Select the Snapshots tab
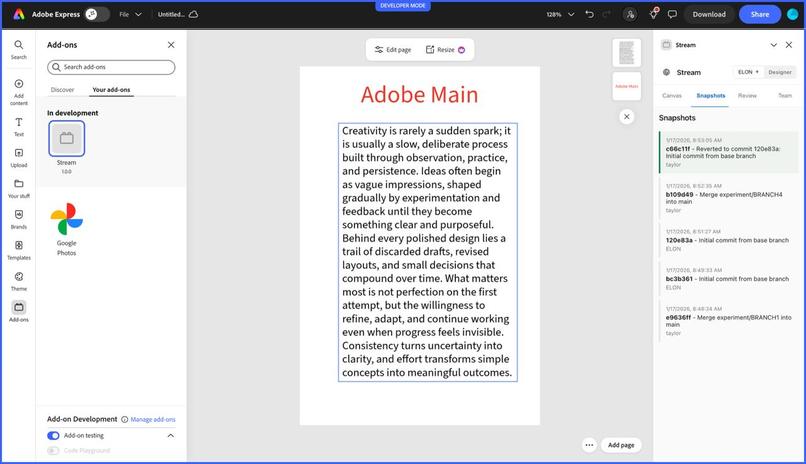 [x=710, y=96]
